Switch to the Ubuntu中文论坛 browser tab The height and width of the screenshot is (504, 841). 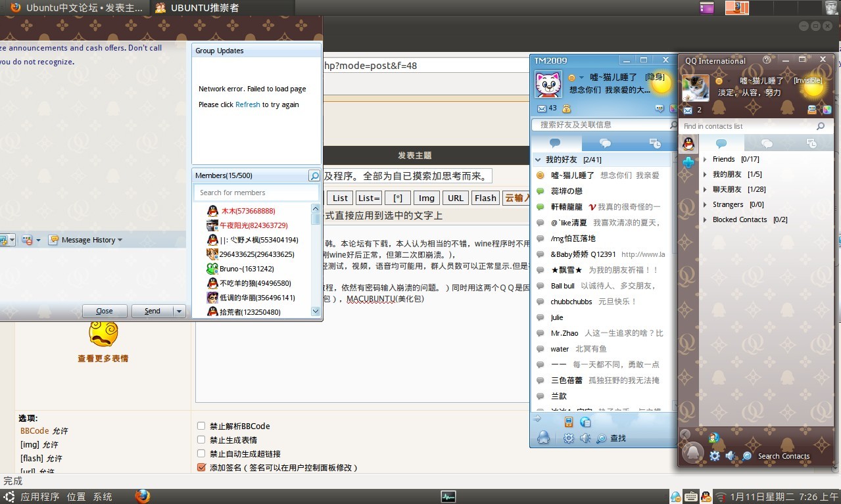(x=78, y=8)
